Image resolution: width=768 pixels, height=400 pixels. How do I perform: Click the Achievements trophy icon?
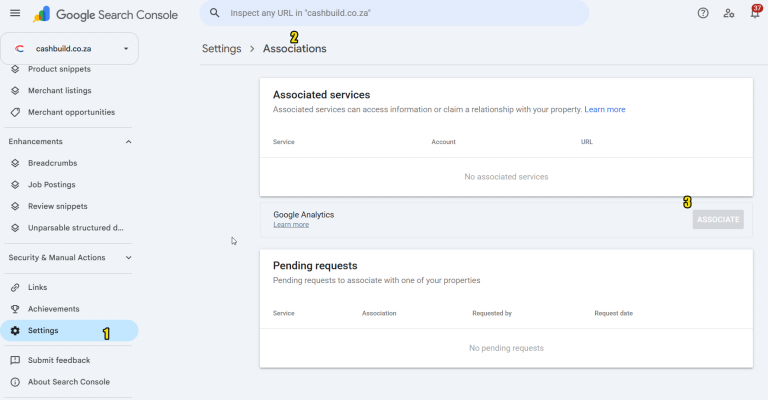[x=15, y=309]
